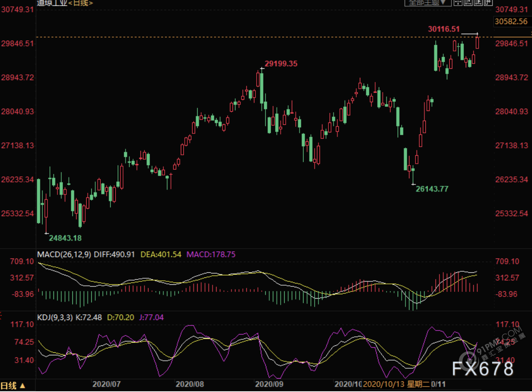Click the right axis value 27138.13
This screenshot has width=532, height=392.
click(x=511, y=145)
